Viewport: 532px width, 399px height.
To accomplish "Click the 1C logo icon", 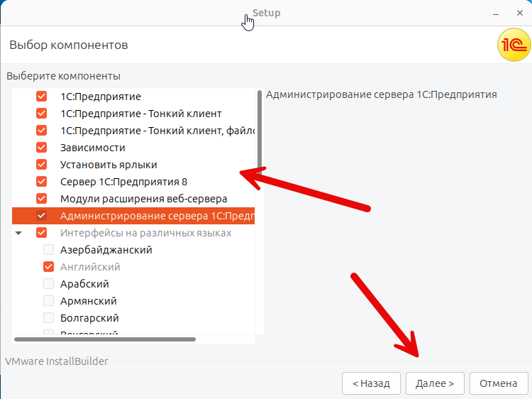I will (x=512, y=46).
